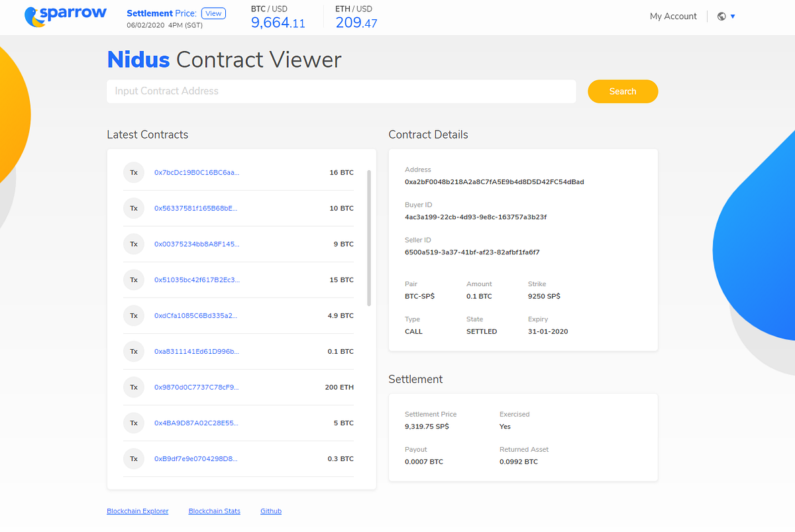Viewport: 795px width, 532px height.
Task: Open contract 0xdCfa1085C6Bd335a2...
Action: click(195, 315)
